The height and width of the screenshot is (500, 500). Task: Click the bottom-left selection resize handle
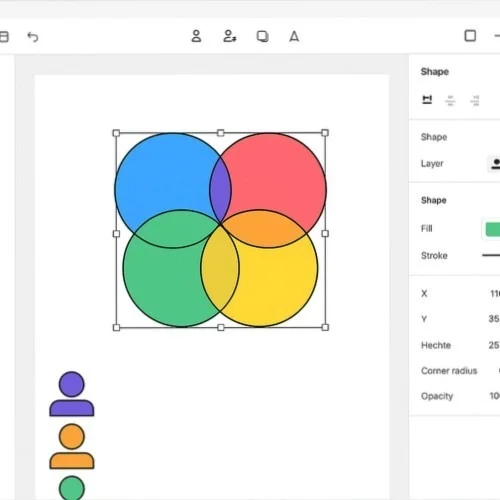tap(116, 328)
